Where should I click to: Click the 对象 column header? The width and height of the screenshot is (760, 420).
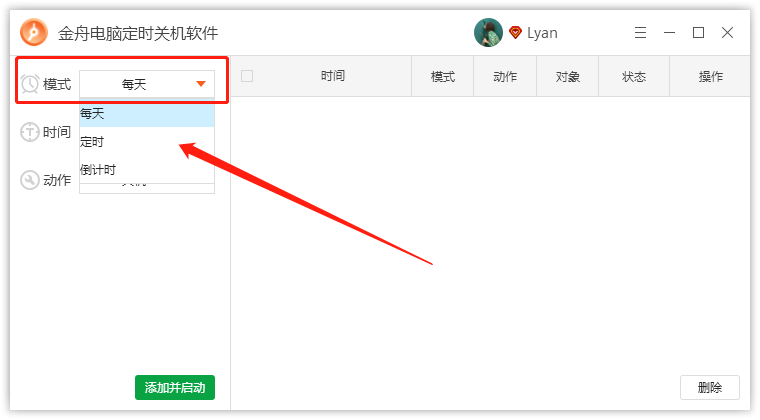click(x=568, y=77)
